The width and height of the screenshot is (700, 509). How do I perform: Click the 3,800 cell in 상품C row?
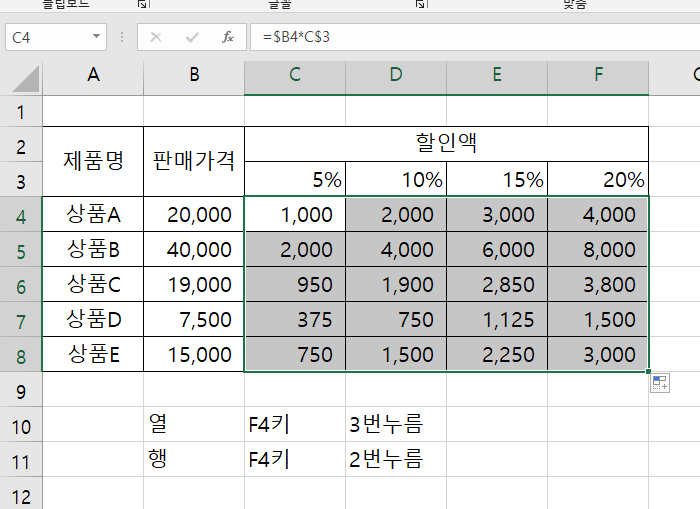pyautogui.click(x=598, y=284)
